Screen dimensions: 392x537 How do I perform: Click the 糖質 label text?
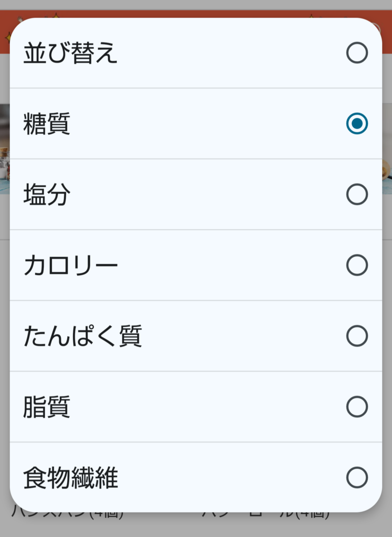(47, 124)
